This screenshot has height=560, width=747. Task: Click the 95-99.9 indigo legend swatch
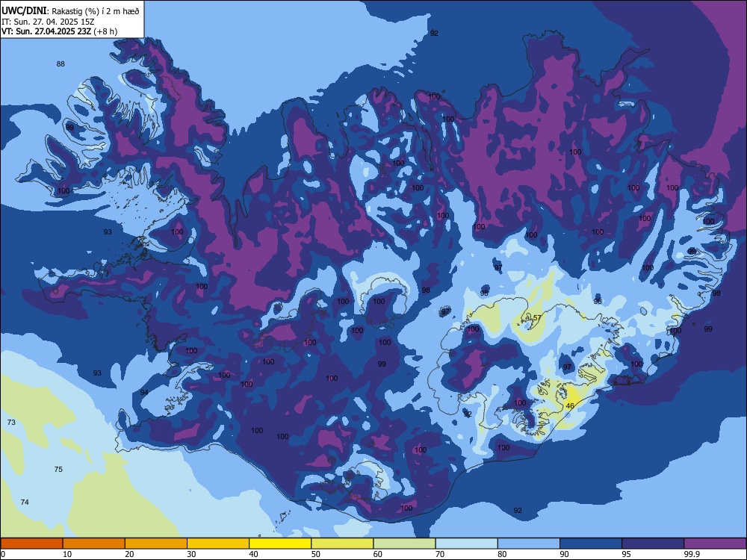point(653,544)
